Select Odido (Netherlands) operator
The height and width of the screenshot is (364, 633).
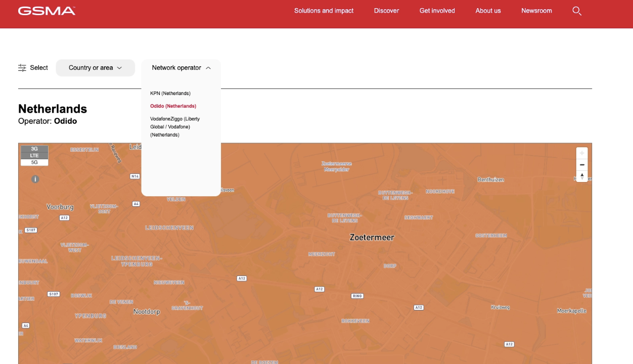(173, 106)
